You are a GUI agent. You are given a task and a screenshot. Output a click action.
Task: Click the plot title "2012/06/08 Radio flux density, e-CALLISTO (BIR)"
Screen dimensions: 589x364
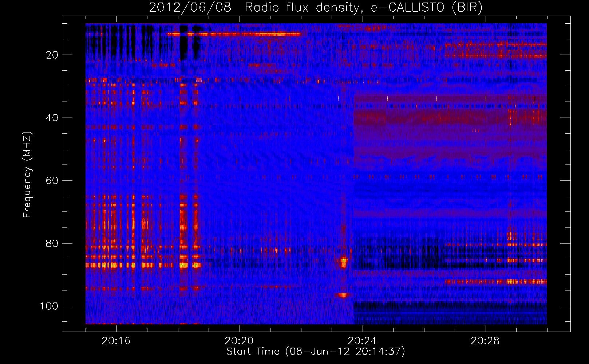tap(316, 8)
